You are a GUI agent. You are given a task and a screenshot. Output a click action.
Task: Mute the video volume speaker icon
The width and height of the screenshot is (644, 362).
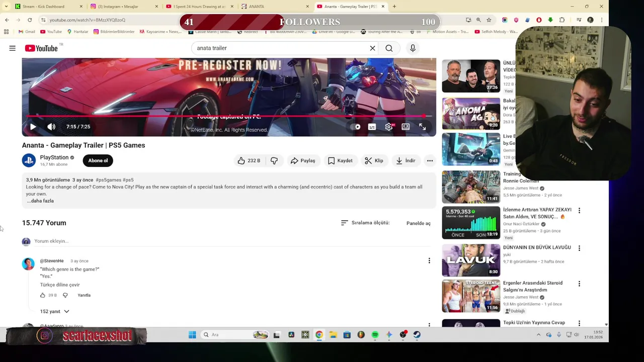(51, 127)
